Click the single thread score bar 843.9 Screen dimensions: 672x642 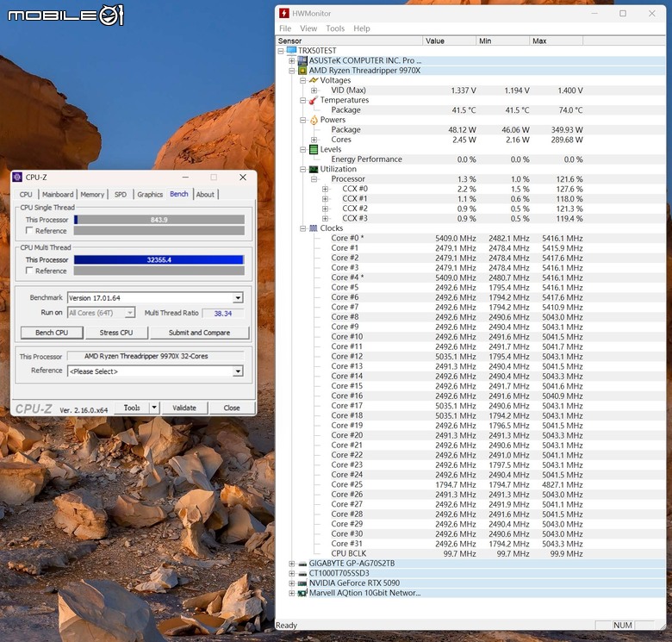159,220
